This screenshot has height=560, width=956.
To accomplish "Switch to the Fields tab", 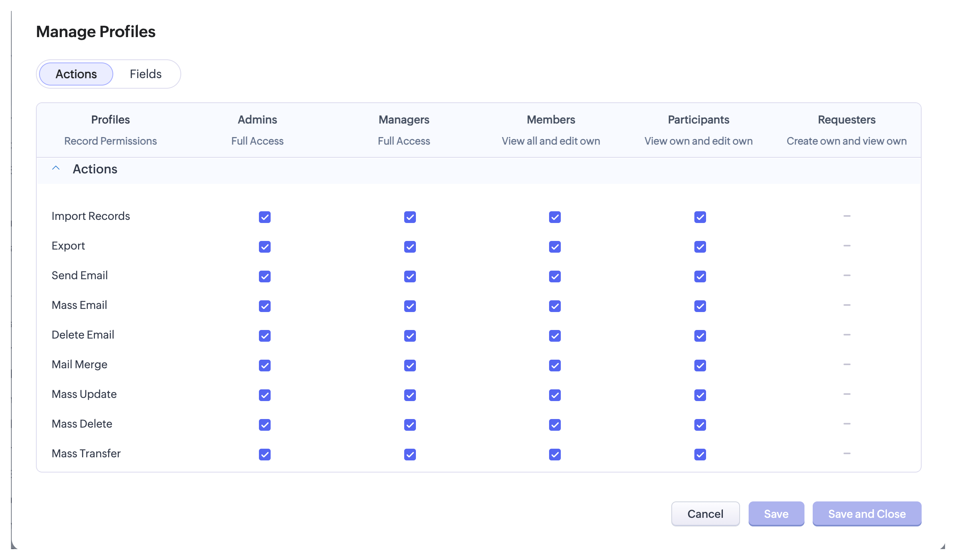I will tap(146, 74).
